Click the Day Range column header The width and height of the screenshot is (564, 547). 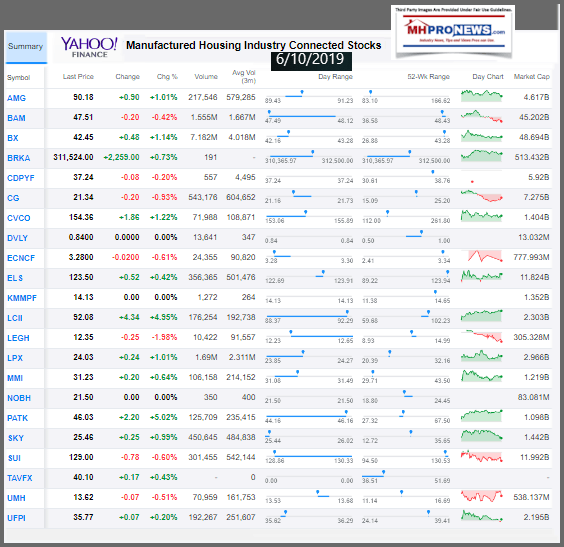click(x=335, y=77)
